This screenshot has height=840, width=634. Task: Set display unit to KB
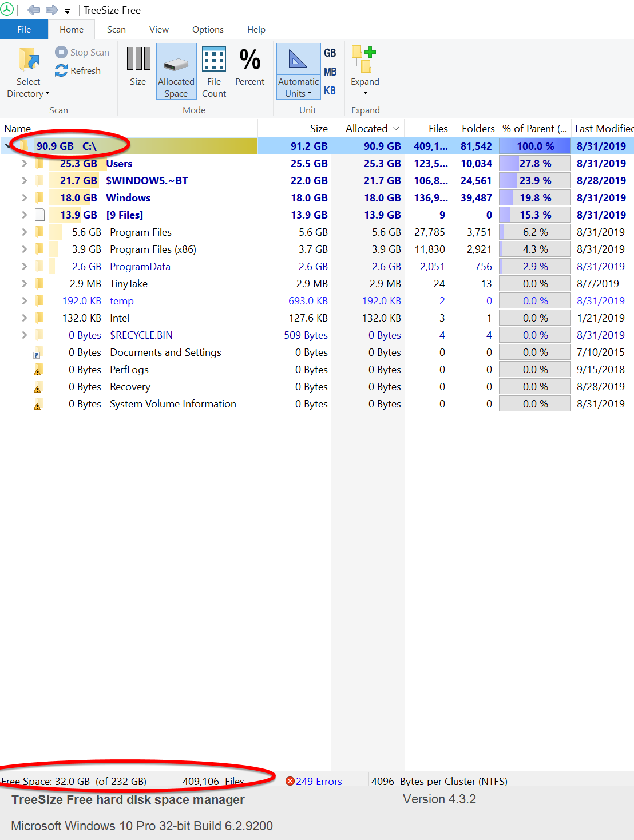(330, 90)
